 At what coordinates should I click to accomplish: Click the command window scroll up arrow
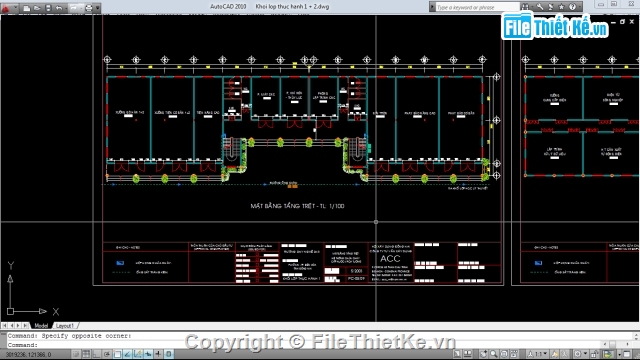[636, 336]
